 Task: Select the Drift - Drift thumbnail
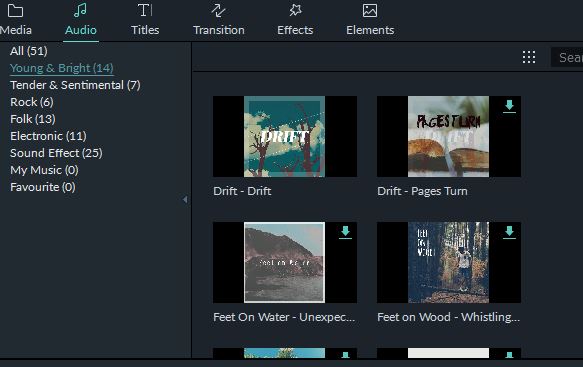(x=285, y=136)
